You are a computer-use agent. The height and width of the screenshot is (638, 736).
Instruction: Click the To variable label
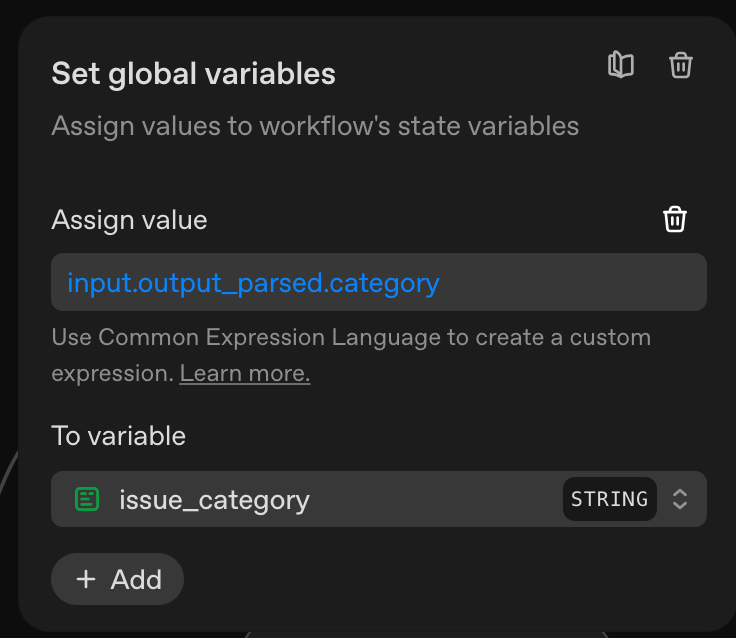click(118, 436)
